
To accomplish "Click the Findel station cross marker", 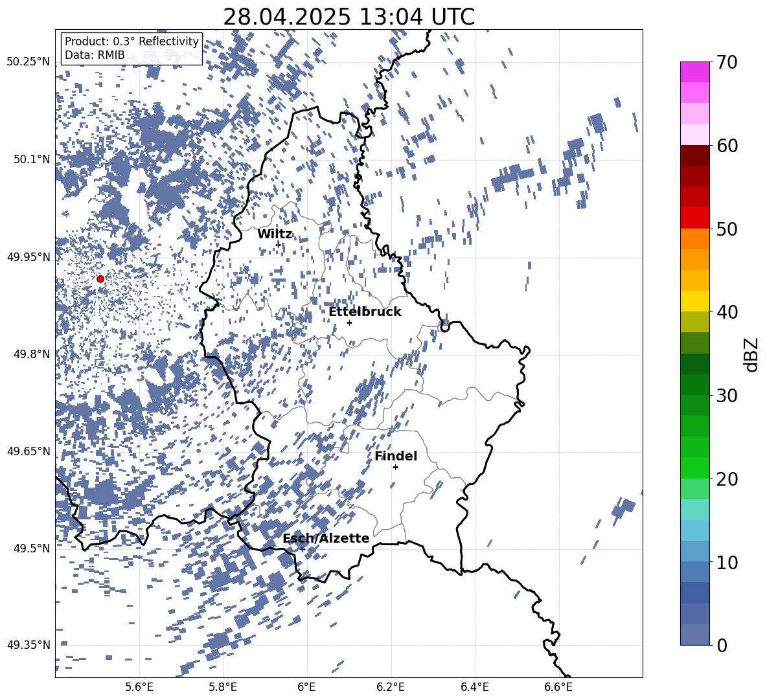I will [x=395, y=468].
